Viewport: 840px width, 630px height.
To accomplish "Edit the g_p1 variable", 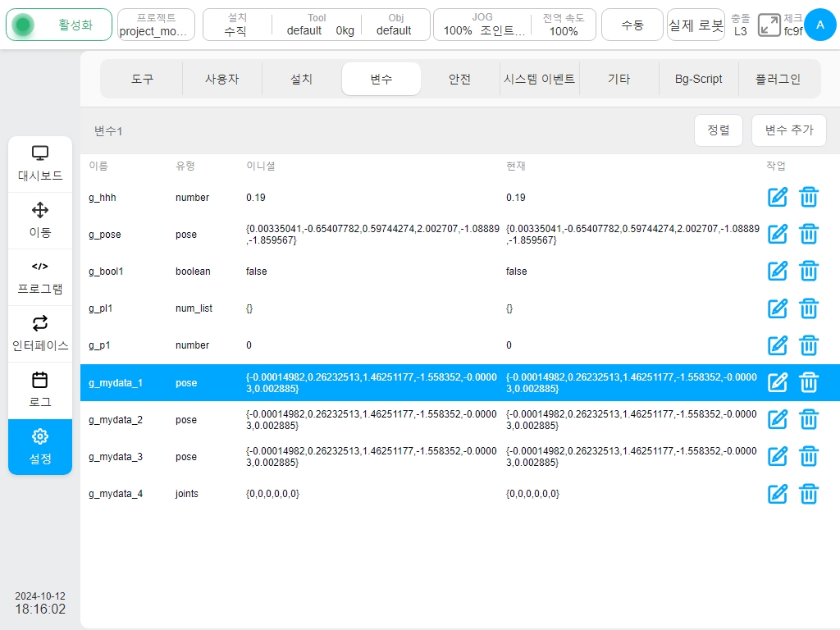I will pyautogui.click(x=778, y=345).
